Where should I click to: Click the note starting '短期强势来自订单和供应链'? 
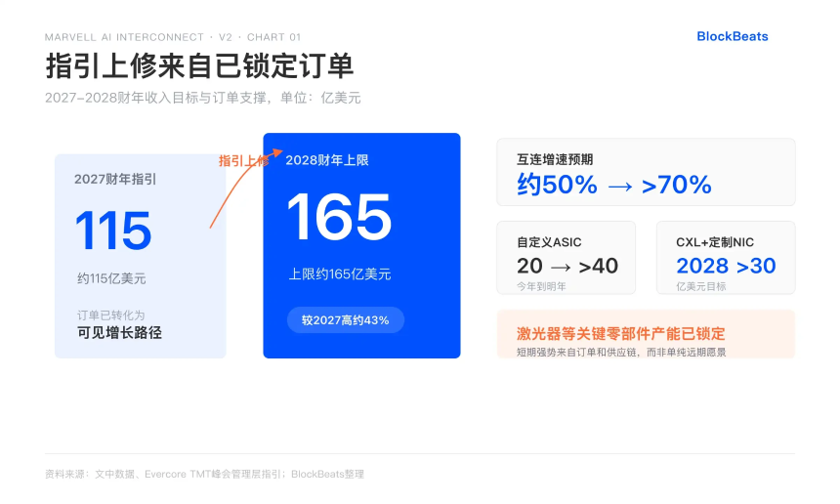[x=621, y=352]
